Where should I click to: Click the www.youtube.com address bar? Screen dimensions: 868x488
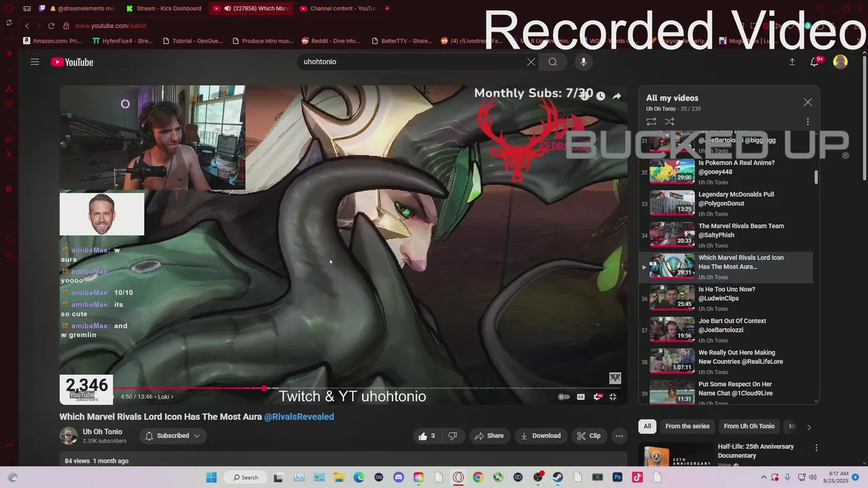[x=110, y=26]
